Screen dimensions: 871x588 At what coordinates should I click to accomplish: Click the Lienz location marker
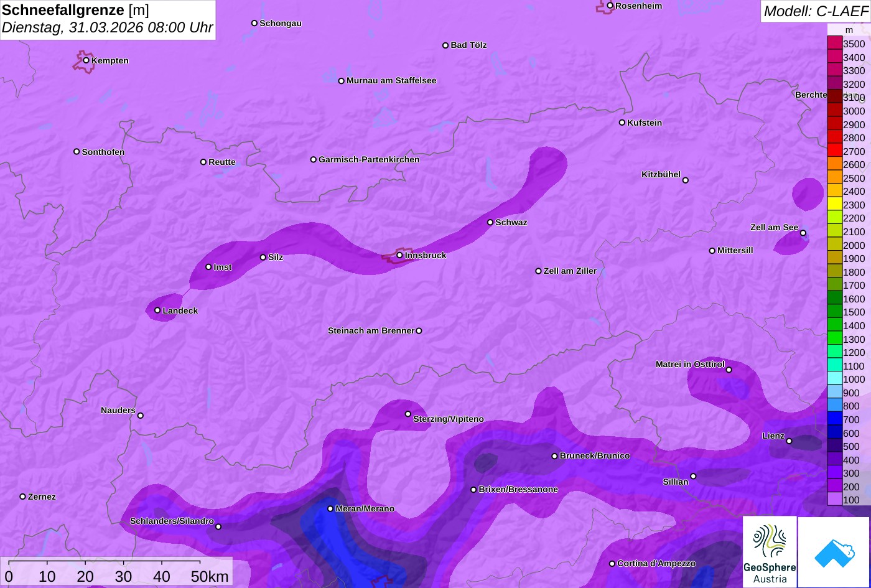tap(789, 441)
